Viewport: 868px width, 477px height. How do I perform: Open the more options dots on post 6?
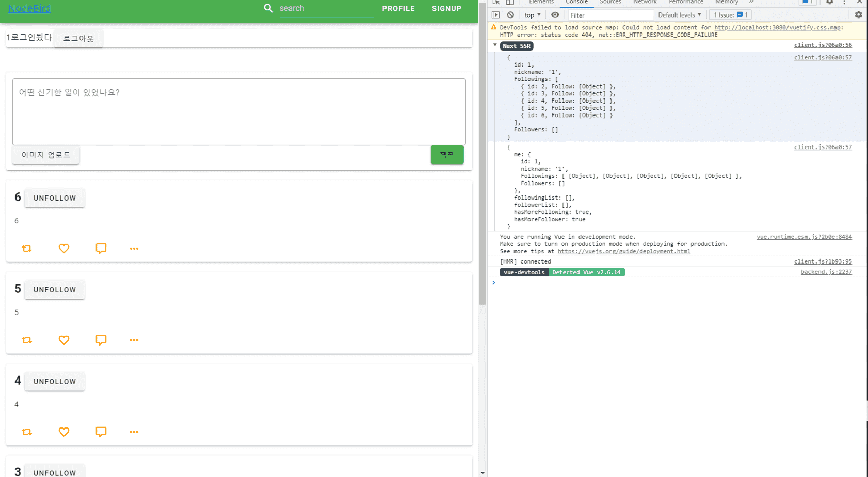[134, 249]
